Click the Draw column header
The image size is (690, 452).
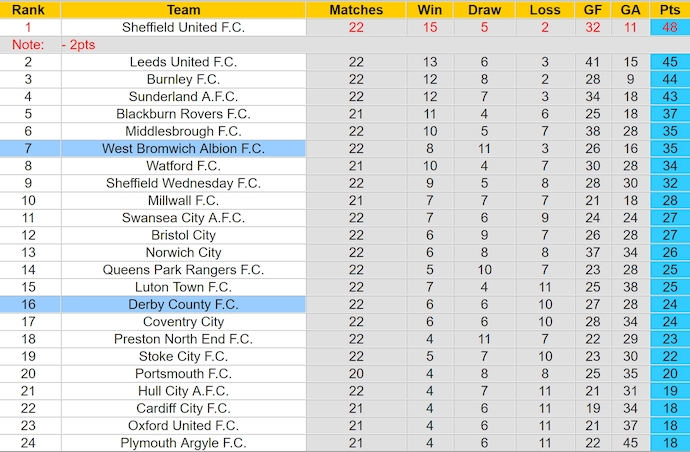pos(484,10)
